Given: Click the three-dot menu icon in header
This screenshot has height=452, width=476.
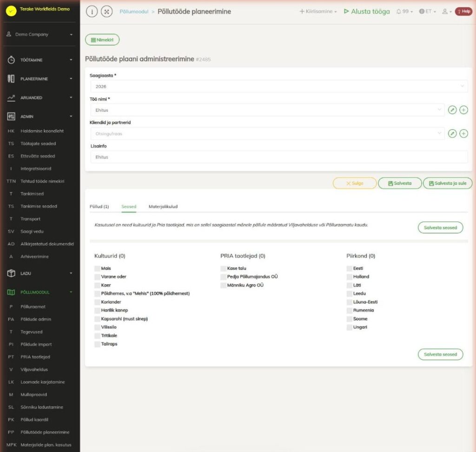Looking at the screenshot, I should coord(92,12).
